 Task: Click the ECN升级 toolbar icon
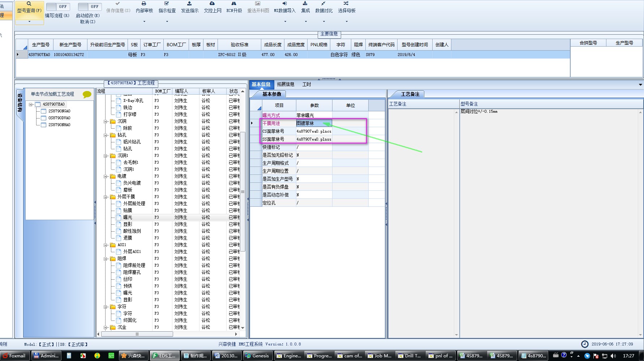click(234, 4)
